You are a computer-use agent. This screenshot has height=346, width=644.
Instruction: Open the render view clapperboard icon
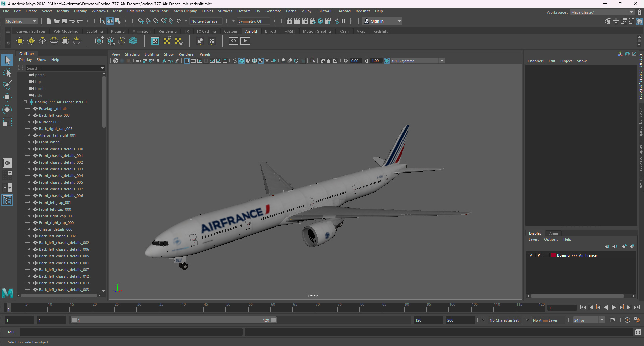(x=289, y=21)
